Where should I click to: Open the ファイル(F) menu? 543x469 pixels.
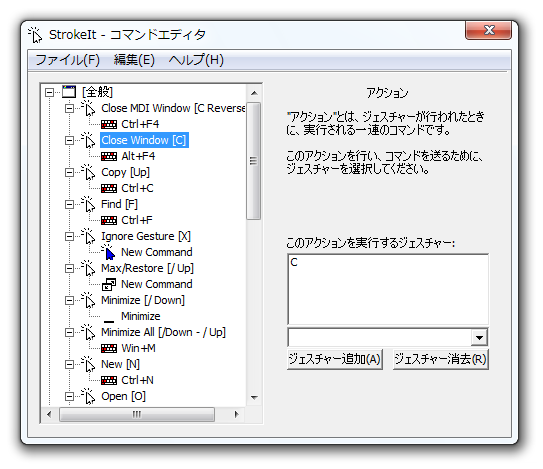click(x=68, y=60)
